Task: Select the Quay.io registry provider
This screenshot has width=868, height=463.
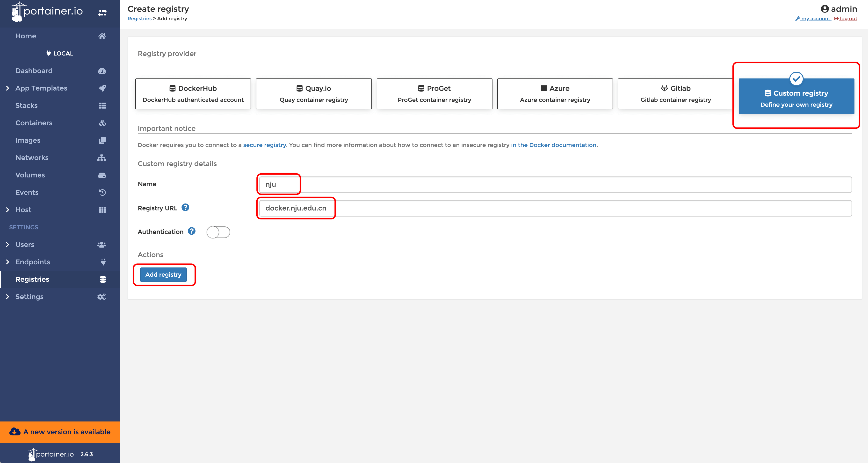Action: tap(314, 94)
